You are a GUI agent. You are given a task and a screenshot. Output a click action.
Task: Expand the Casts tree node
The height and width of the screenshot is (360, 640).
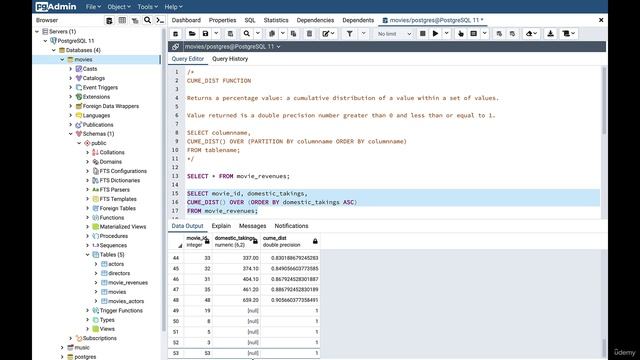point(71,69)
